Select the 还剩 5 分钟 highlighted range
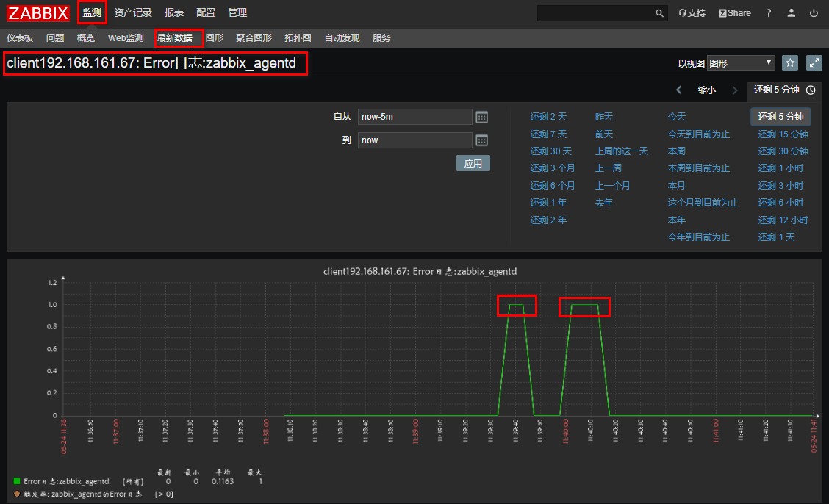Viewport: 829px width, 504px height. 781,117
